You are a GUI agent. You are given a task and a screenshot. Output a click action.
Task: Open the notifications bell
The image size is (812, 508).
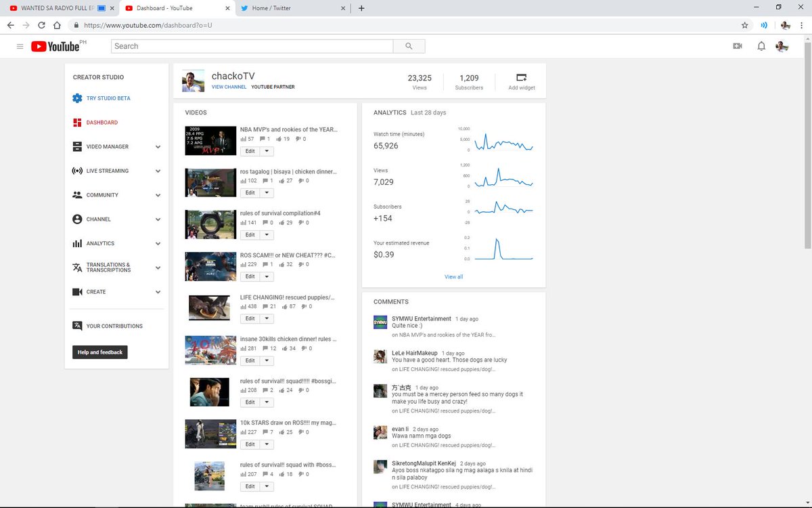761,46
